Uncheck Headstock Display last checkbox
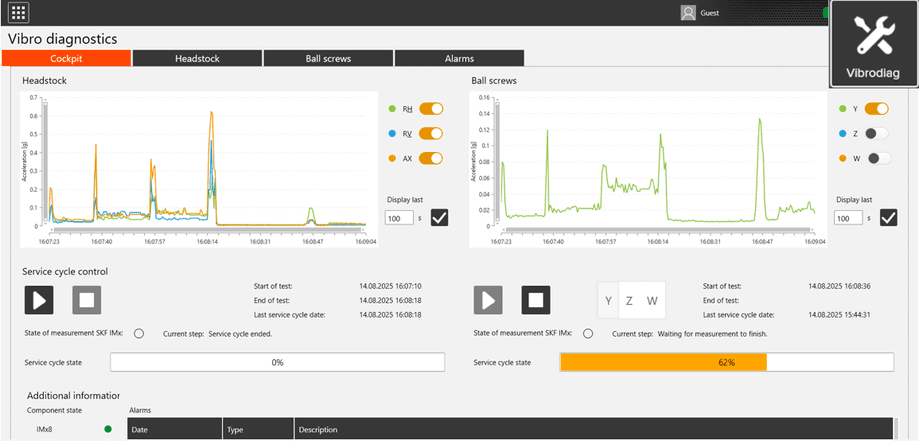919x441 pixels. [440, 218]
